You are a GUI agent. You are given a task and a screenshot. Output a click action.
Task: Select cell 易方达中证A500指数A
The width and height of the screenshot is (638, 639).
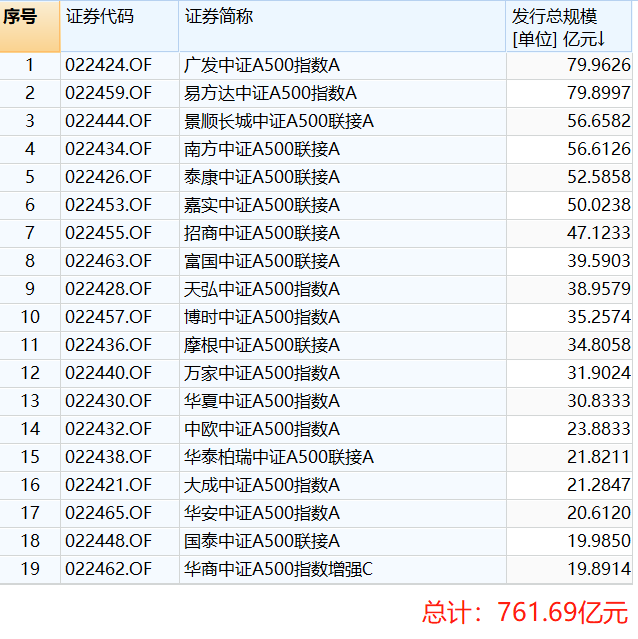tap(342, 93)
